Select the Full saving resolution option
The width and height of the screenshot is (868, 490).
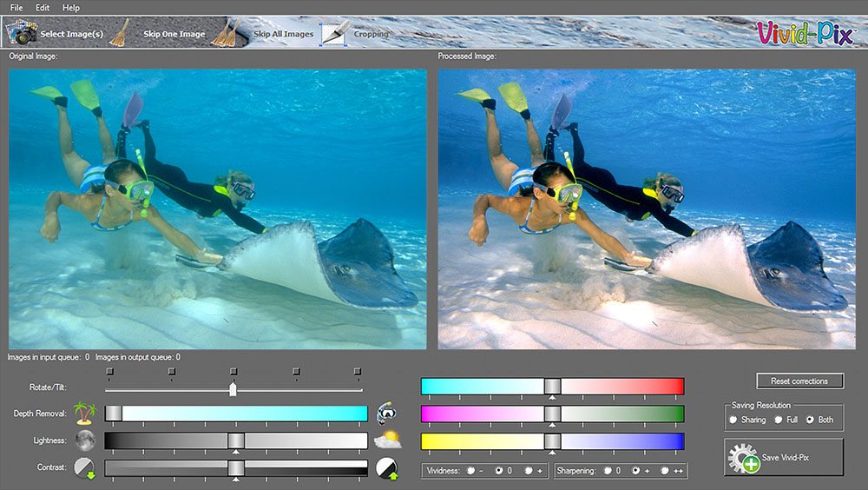[x=780, y=420]
